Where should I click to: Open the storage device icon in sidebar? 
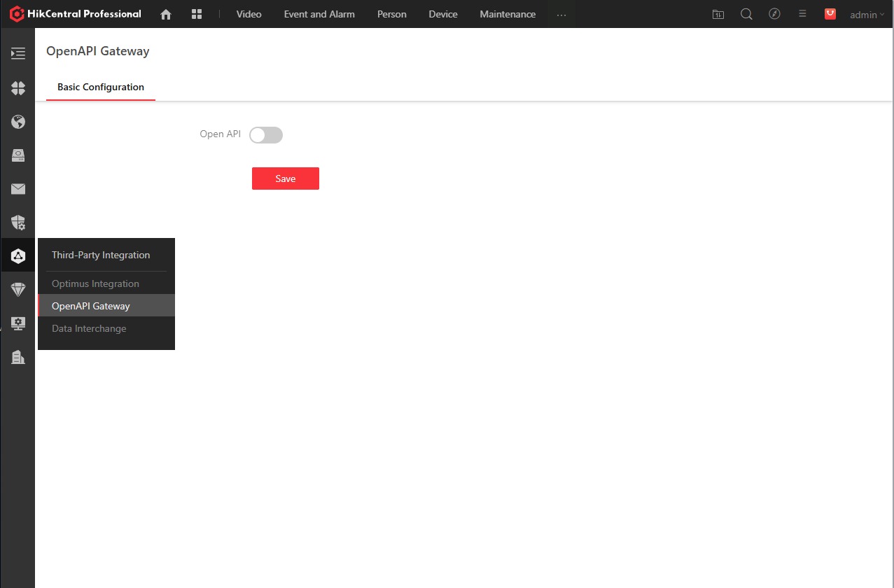(x=18, y=155)
